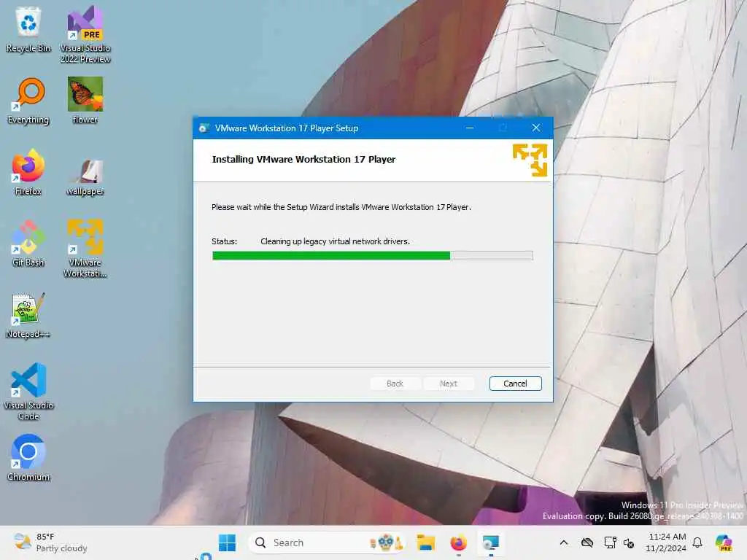Click the VMware installer icon in title bar
Screen dimensions: 747x560
click(x=204, y=128)
